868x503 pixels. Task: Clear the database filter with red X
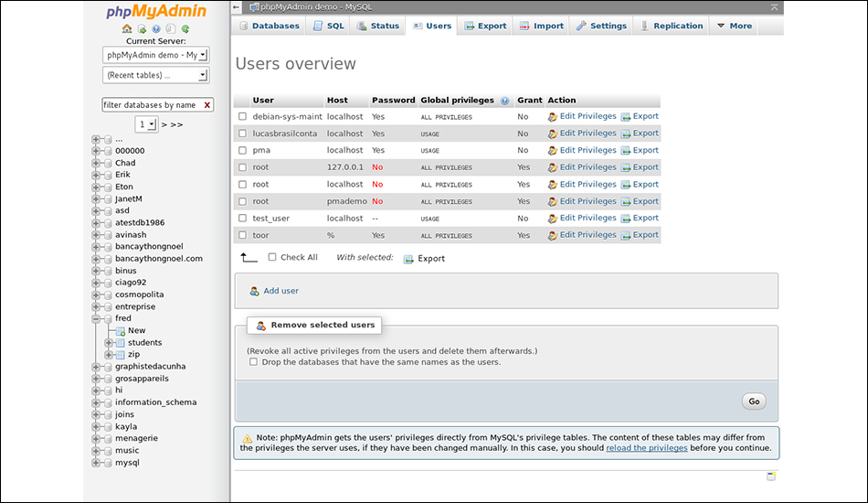tap(207, 104)
